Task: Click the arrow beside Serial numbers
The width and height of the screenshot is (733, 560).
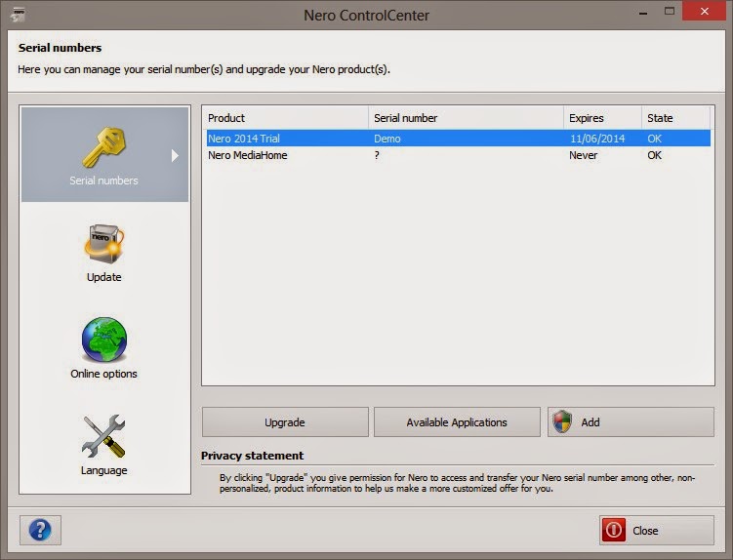Action: pyautogui.click(x=175, y=155)
